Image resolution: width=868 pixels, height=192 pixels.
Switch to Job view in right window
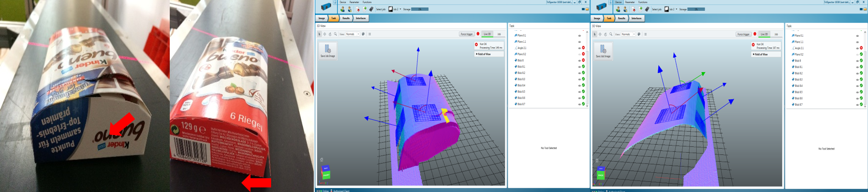point(776,34)
